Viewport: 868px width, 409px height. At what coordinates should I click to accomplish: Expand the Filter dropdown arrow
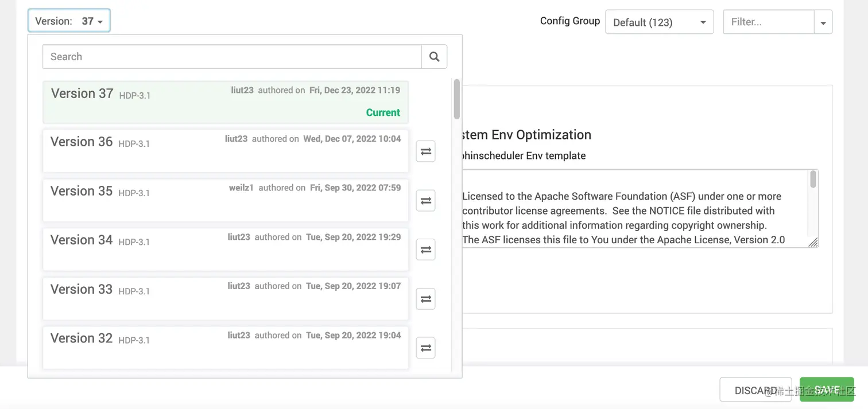click(x=823, y=23)
